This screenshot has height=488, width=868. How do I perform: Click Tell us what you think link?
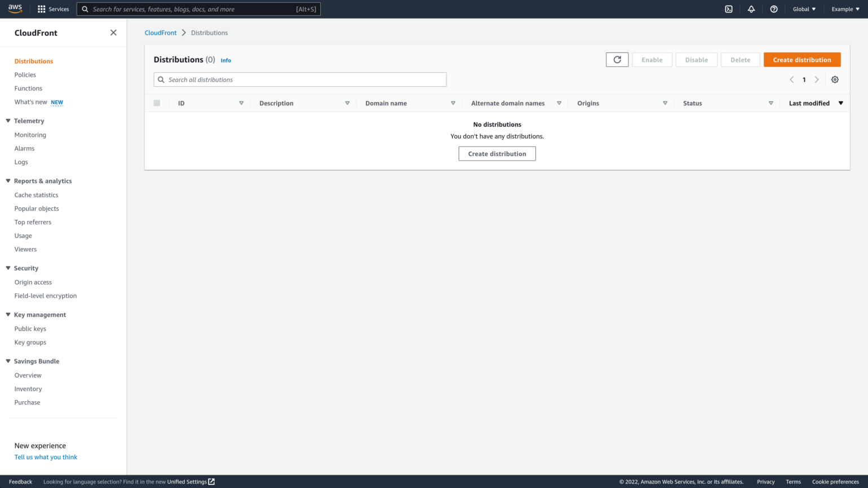click(x=46, y=457)
